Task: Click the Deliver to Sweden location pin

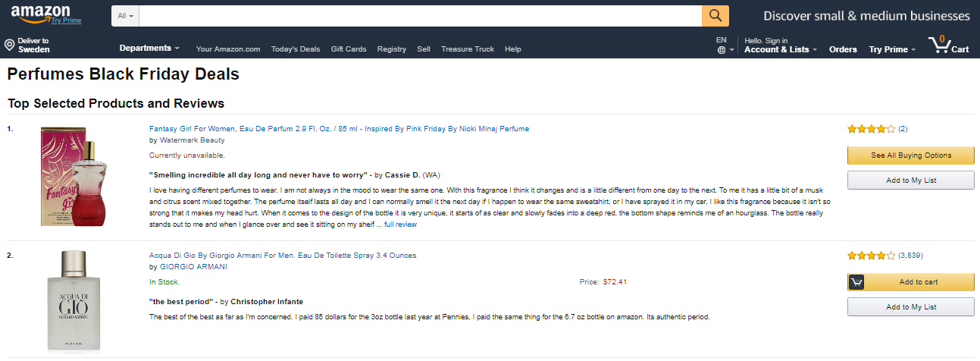Action: pos(9,46)
